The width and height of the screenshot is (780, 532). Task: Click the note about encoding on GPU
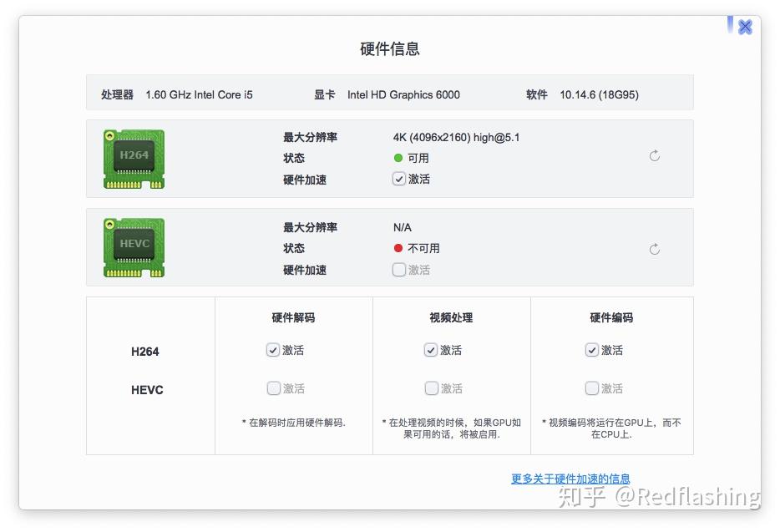click(x=611, y=428)
